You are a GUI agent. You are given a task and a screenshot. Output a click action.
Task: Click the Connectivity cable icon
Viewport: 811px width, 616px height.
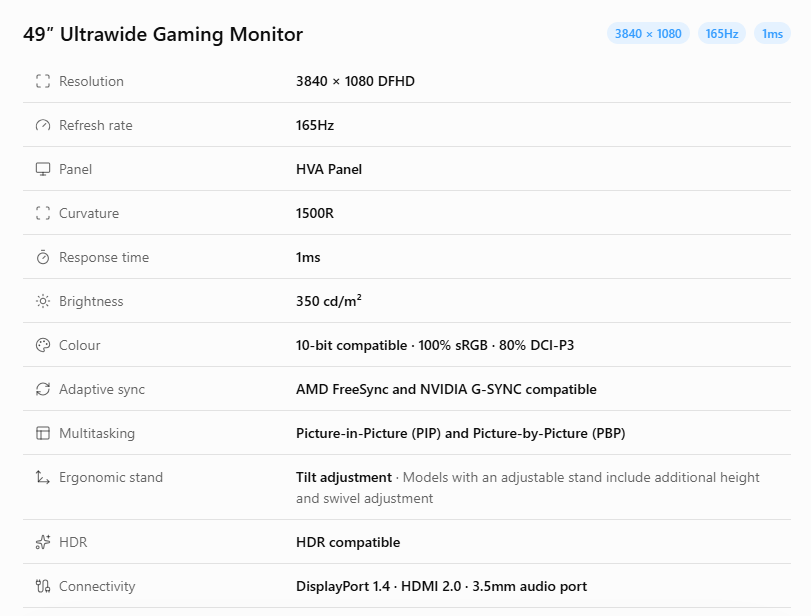pos(43,586)
